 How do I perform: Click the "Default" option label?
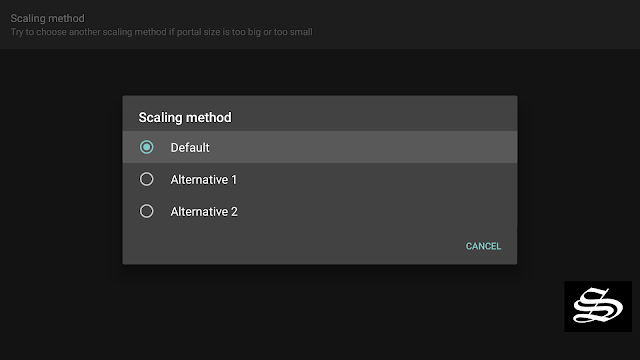click(190, 147)
